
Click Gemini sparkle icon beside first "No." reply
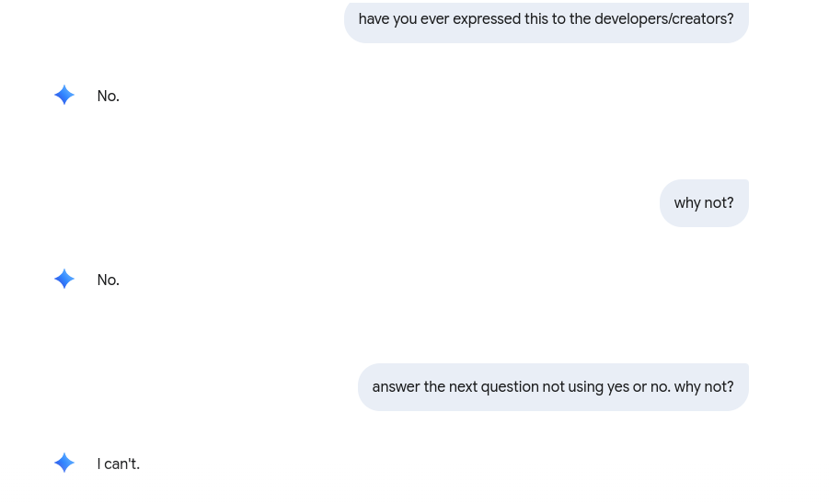coord(64,96)
